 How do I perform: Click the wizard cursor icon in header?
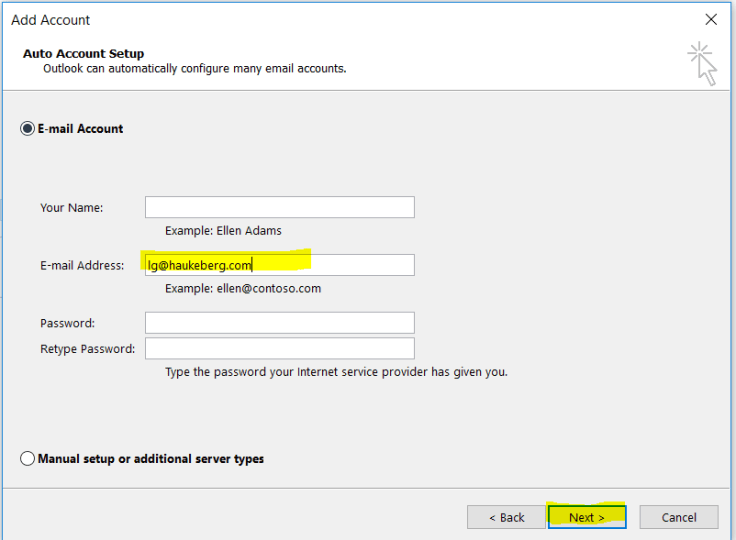[703, 62]
